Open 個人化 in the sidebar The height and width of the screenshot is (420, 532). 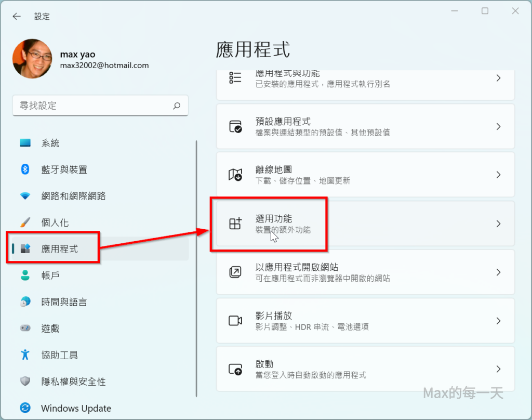(55, 222)
